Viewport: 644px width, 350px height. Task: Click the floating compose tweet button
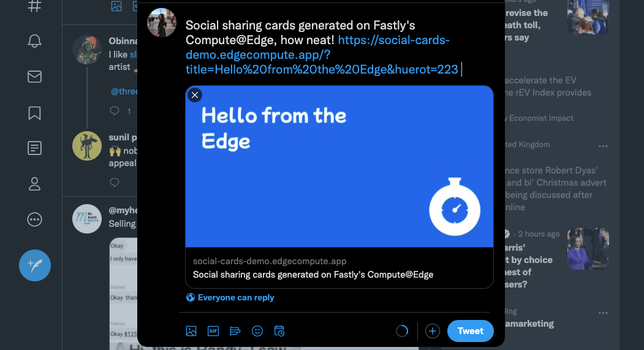35,265
